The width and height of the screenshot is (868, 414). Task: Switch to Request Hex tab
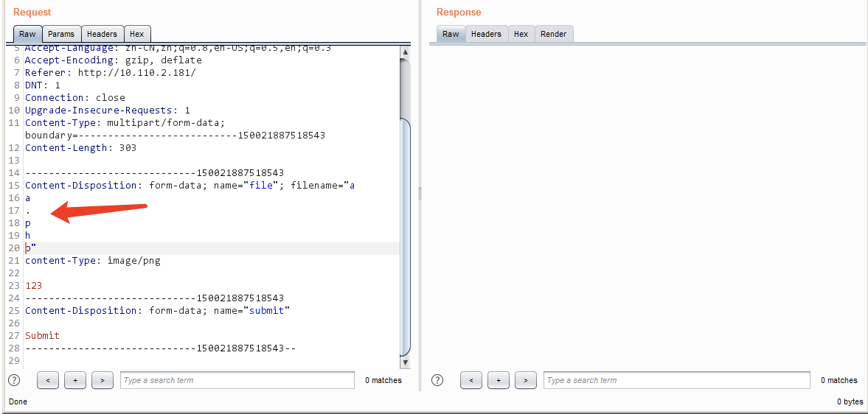coord(136,34)
